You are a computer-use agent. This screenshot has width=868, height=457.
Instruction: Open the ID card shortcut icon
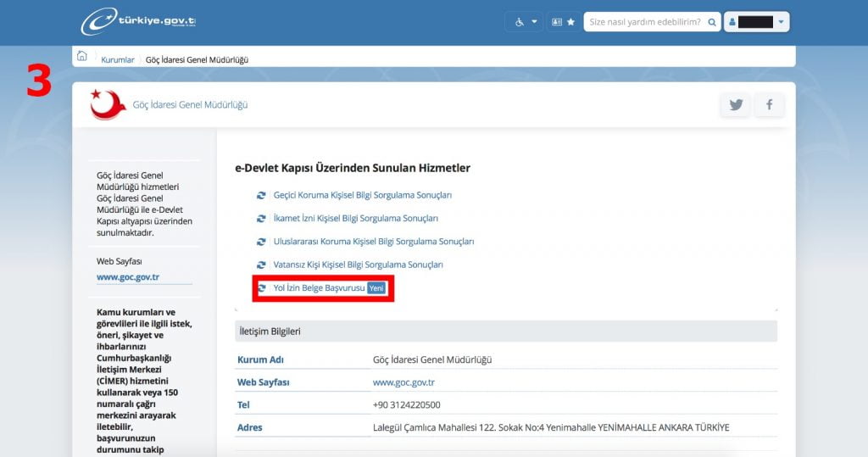[557, 22]
